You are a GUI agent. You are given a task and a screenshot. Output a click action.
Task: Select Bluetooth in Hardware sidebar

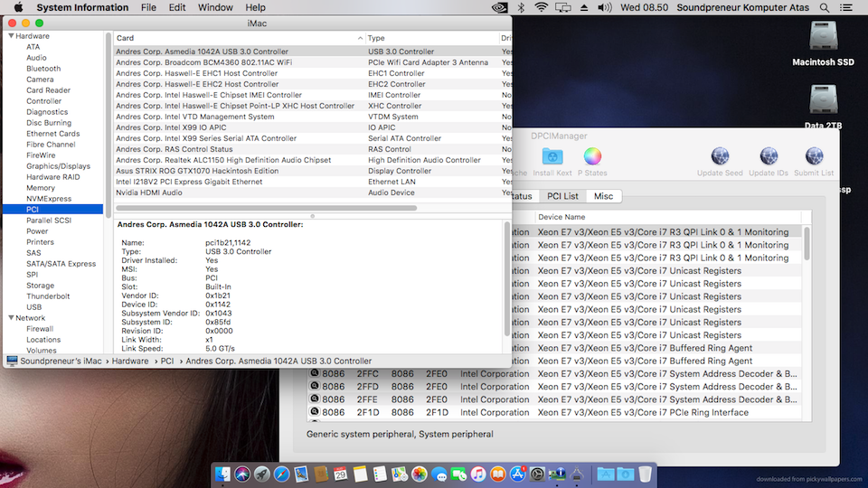(x=43, y=69)
